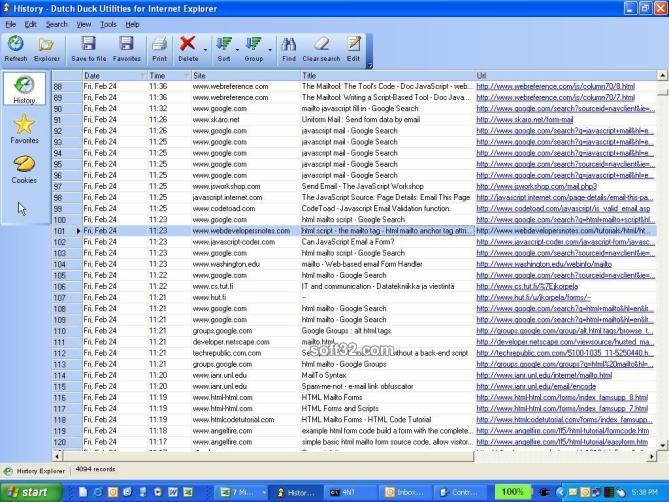The height and width of the screenshot is (502, 669).
Task: Open the cs.tut.fi jkorpela link
Action: 527,287
